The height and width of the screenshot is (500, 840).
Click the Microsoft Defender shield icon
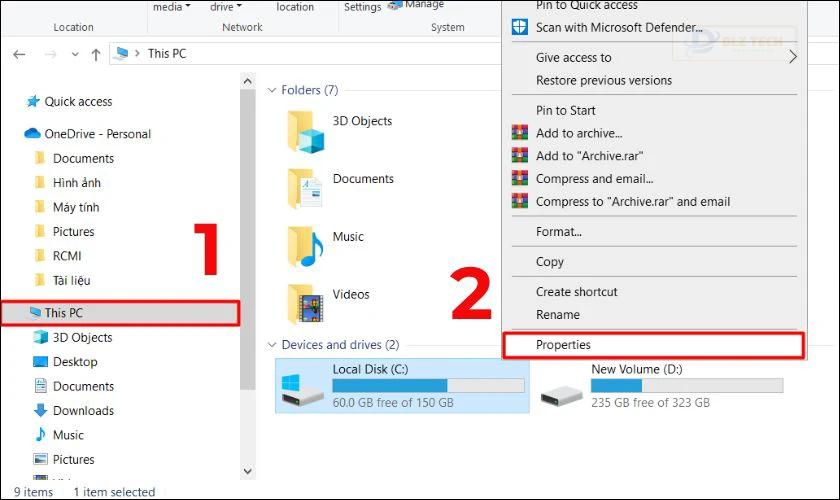[520, 27]
